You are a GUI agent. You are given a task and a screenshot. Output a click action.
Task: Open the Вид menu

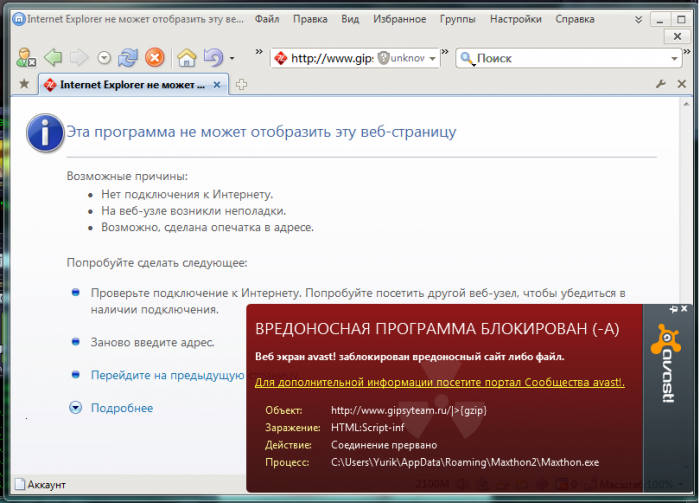pos(350,19)
